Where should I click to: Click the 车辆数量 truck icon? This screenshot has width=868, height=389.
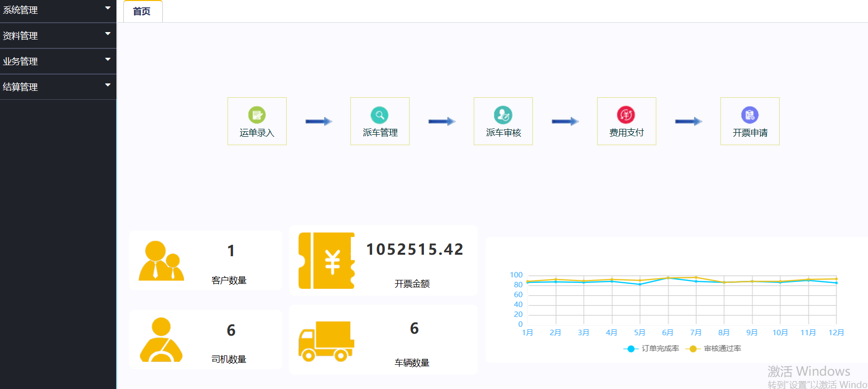pos(327,341)
